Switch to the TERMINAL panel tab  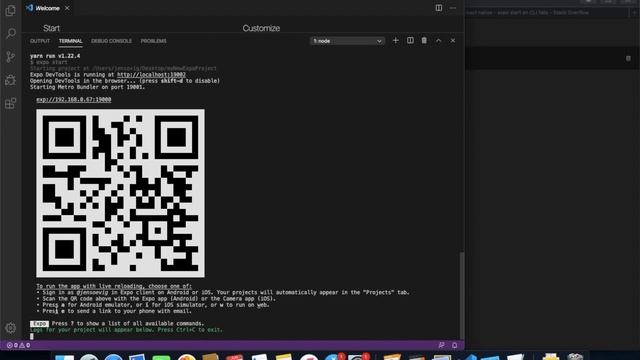[71, 41]
